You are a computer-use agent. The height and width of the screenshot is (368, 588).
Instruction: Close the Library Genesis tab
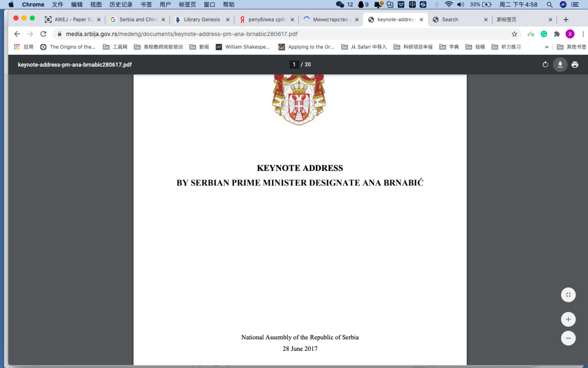pyautogui.click(x=227, y=20)
